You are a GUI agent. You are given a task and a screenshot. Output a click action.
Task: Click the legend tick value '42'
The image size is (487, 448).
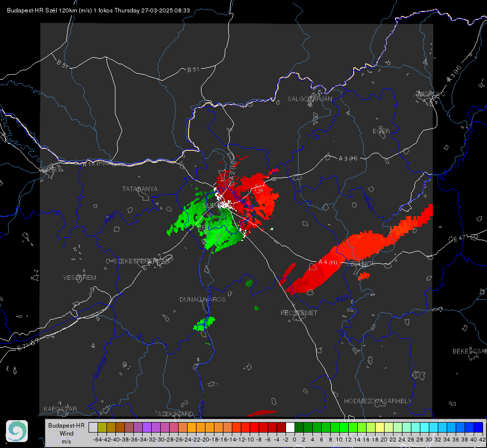tap(483, 440)
